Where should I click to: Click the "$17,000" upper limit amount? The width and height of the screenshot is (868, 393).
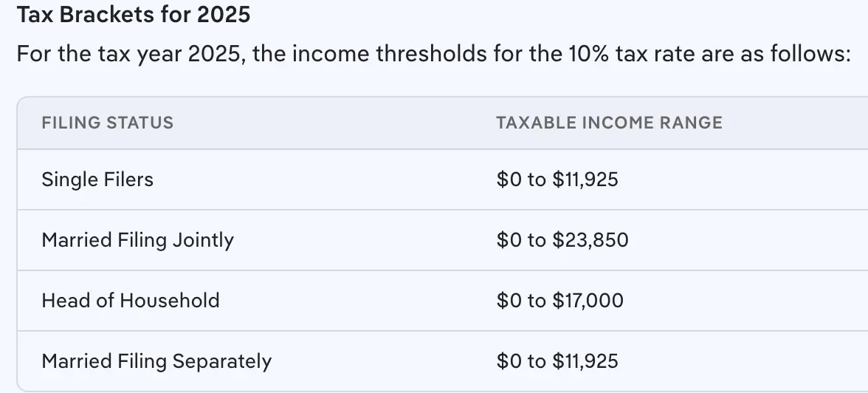pos(588,301)
